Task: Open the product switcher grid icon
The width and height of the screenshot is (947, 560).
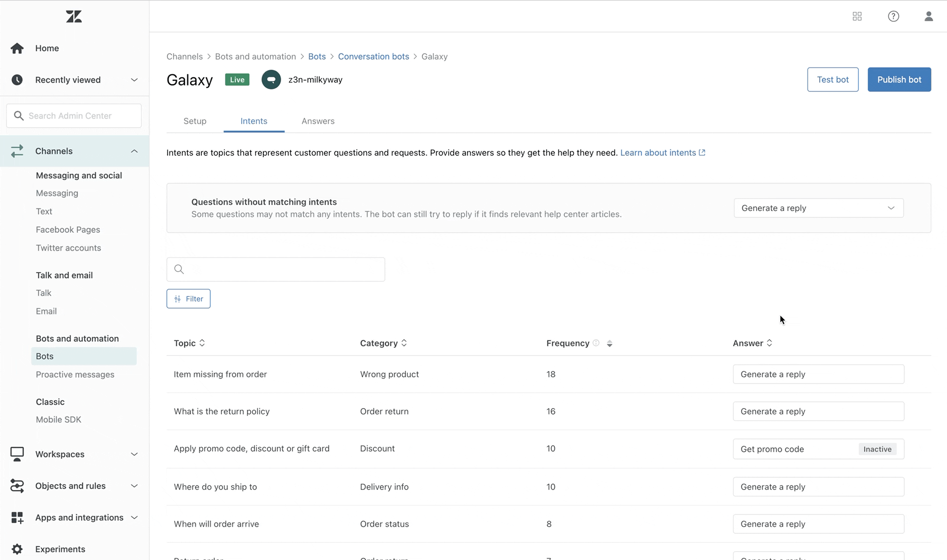Action: point(857,16)
